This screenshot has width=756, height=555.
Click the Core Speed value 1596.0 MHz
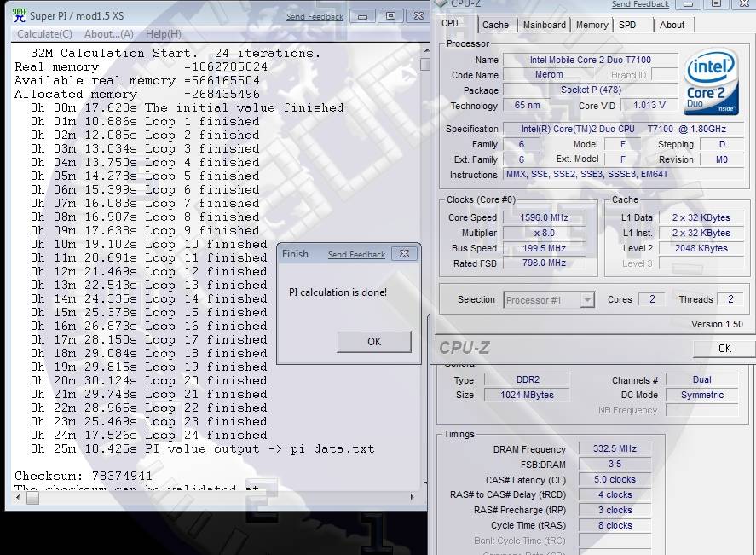[544, 217]
